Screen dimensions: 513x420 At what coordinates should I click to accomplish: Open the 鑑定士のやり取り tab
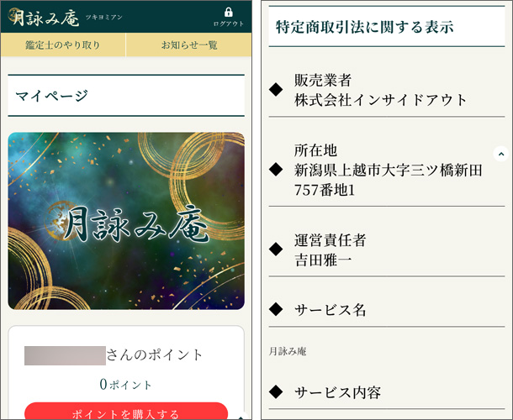pos(64,45)
